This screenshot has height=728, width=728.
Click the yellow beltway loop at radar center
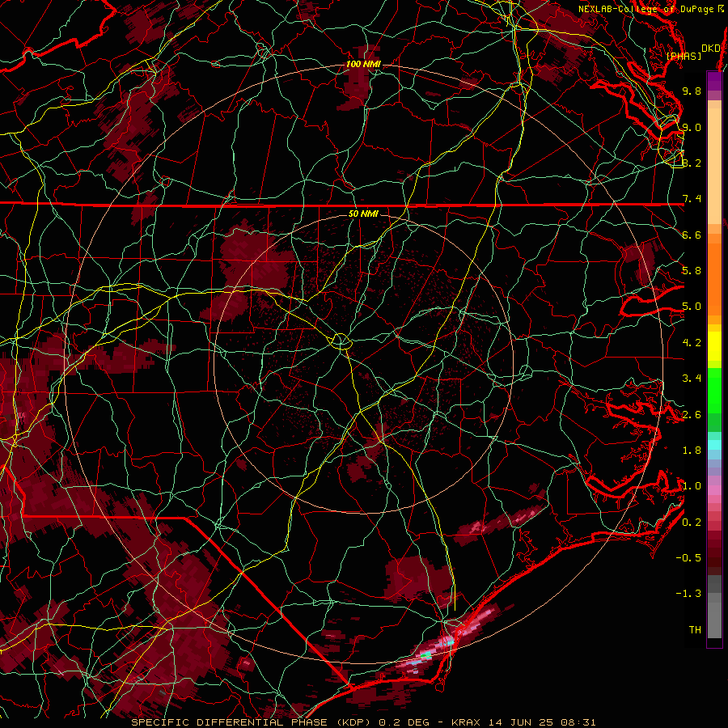click(341, 341)
